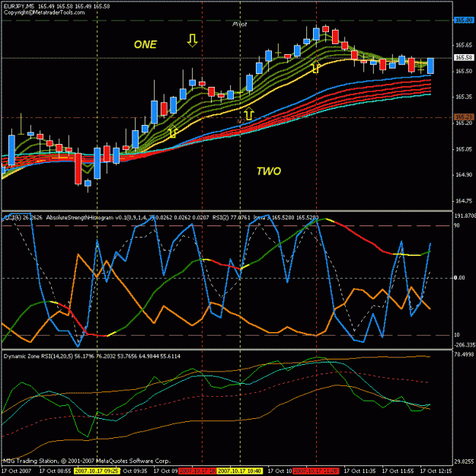Select the Pivot line label
This screenshot has width=476, height=476.
tap(239, 24)
